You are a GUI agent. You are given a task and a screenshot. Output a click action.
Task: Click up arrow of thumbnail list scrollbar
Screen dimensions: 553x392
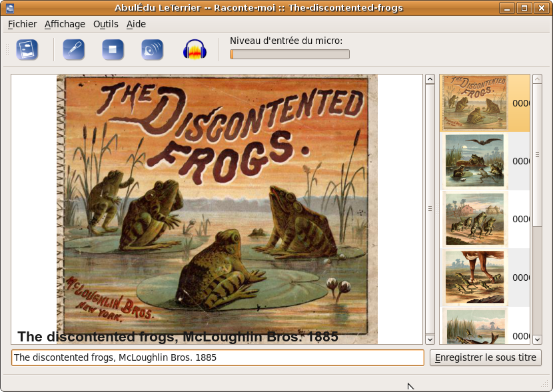tap(537, 79)
